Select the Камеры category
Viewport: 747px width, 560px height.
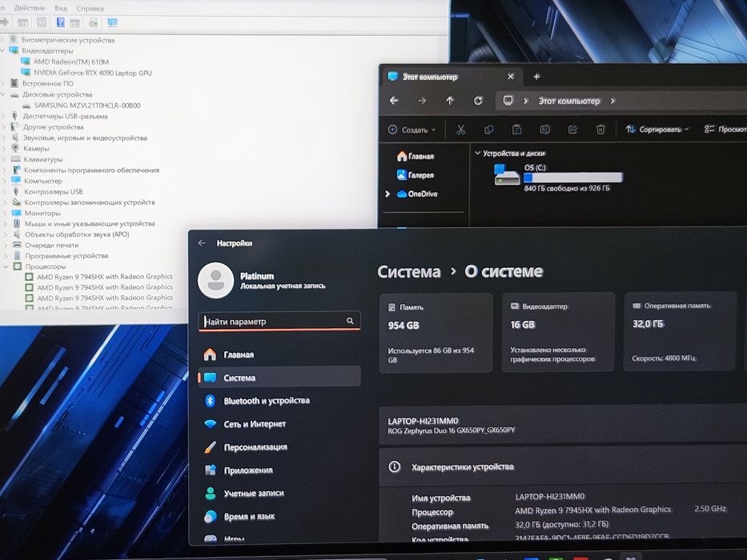coord(36,149)
